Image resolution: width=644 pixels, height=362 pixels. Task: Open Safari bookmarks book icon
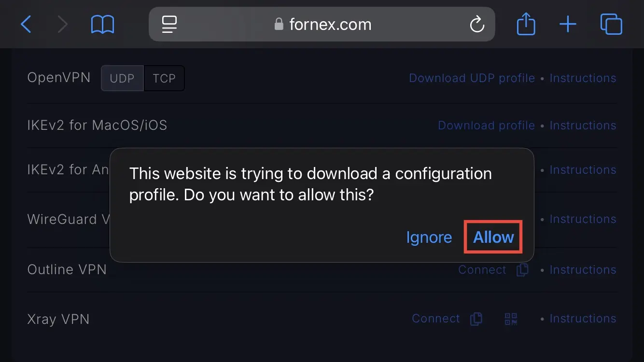pos(102,24)
